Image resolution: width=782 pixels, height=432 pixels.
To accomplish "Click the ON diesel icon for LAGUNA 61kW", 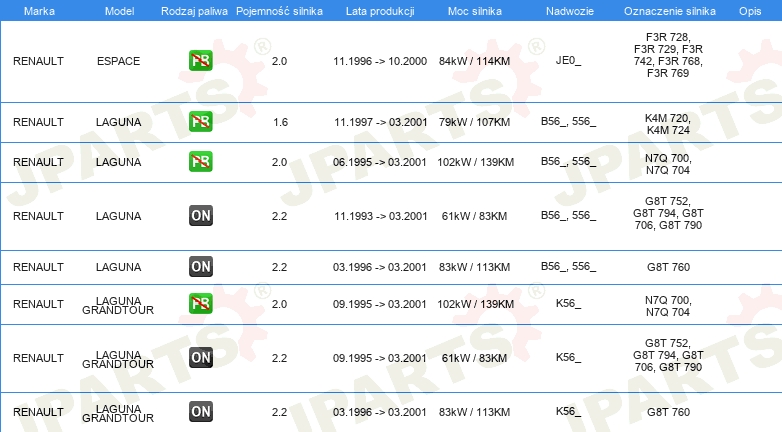I will [x=200, y=216].
